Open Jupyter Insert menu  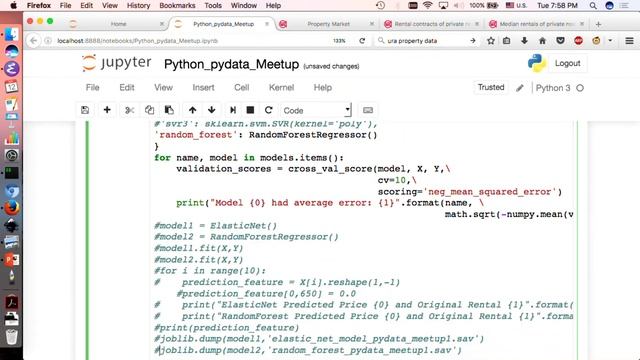(203, 87)
